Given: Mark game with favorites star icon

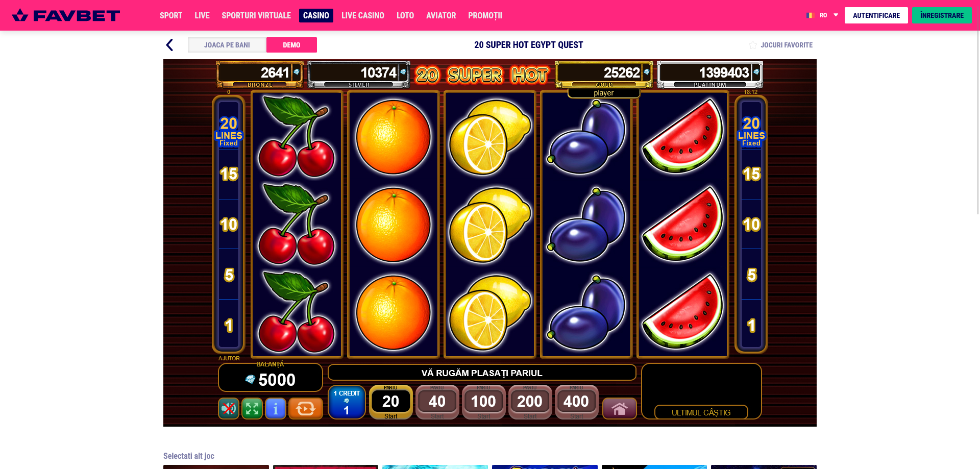Looking at the screenshot, I should pyautogui.click(x=753, y=45).
